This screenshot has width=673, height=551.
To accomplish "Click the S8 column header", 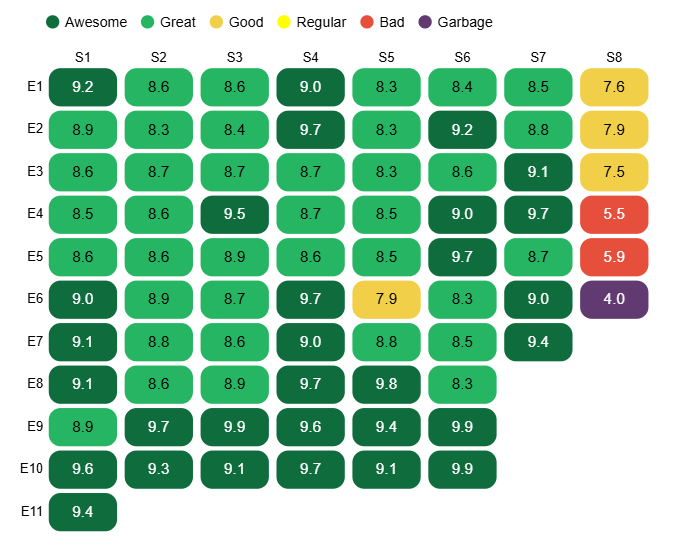I will pos(614,57).
